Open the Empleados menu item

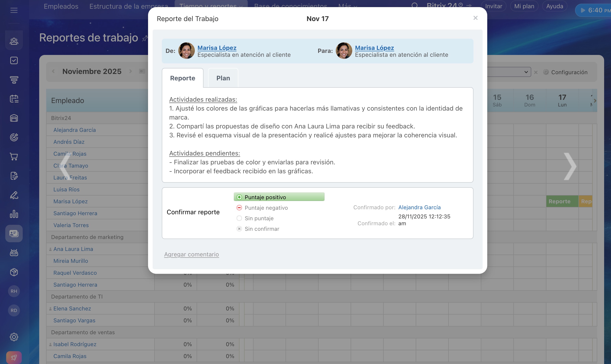(x=61, y=6)
